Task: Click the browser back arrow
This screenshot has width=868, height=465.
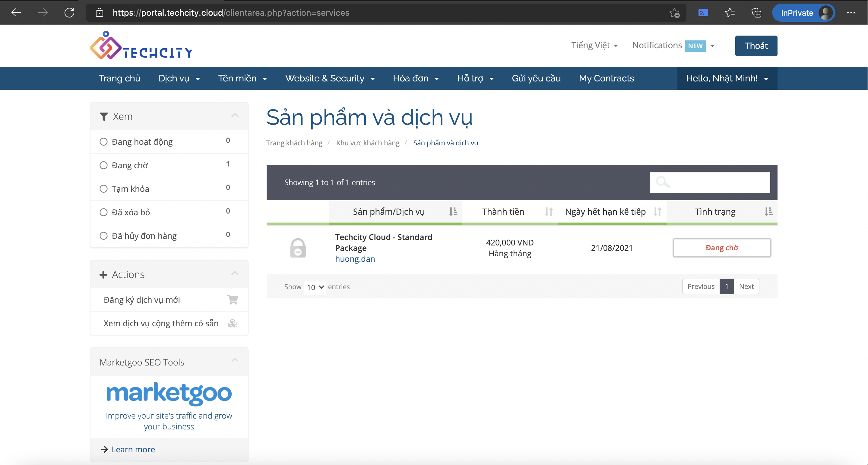Action: coord(16,13)
